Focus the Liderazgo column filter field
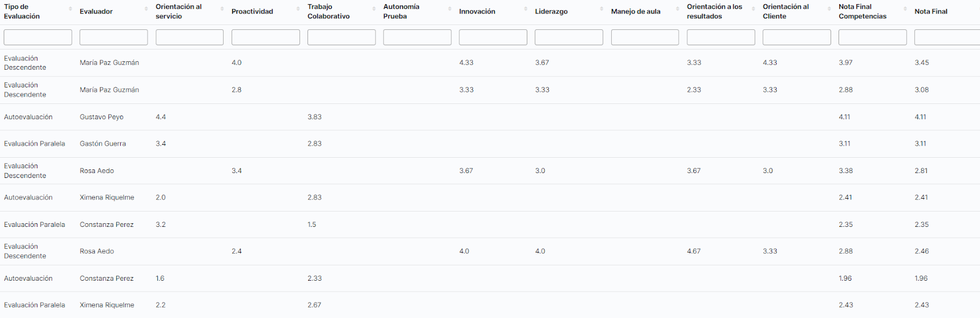The image size is (980, 318). point(568,37)
